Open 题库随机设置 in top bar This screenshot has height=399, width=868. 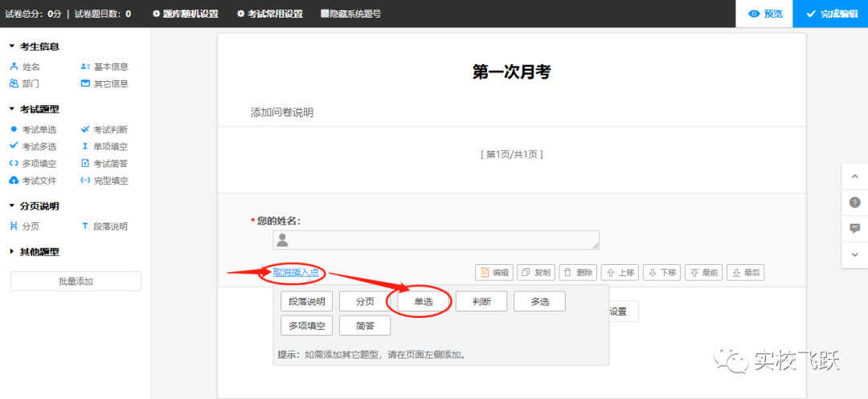(186, 14)
